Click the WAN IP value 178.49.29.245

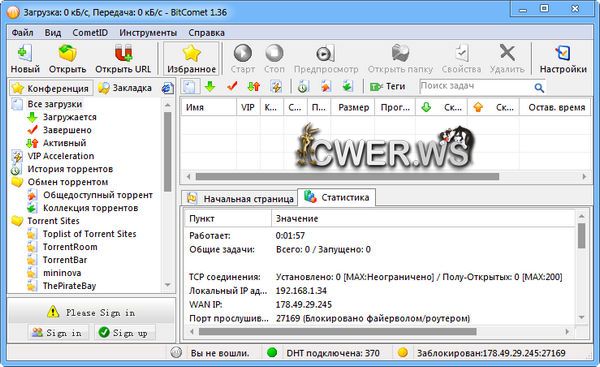[x=304, y=305]
